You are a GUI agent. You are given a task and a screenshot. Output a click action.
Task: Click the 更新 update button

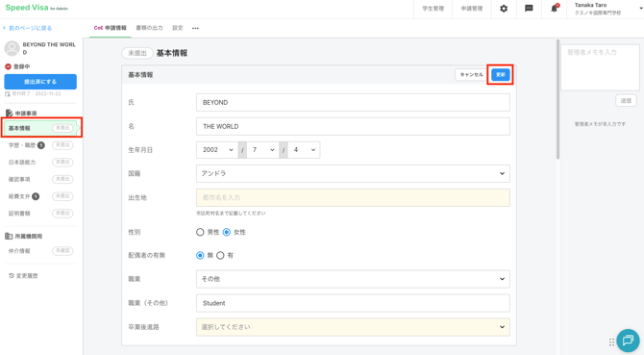point(500,75)
